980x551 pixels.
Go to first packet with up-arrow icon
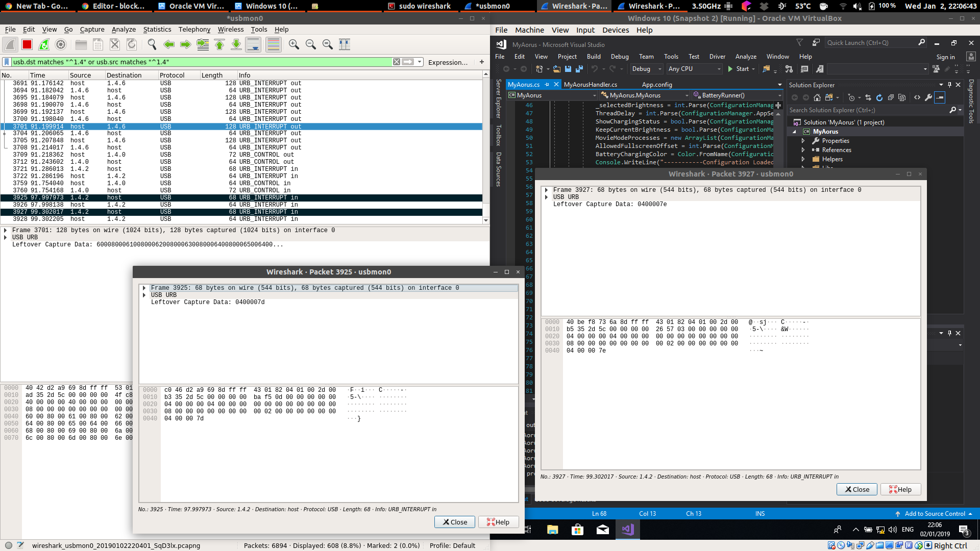coord(219,44)
